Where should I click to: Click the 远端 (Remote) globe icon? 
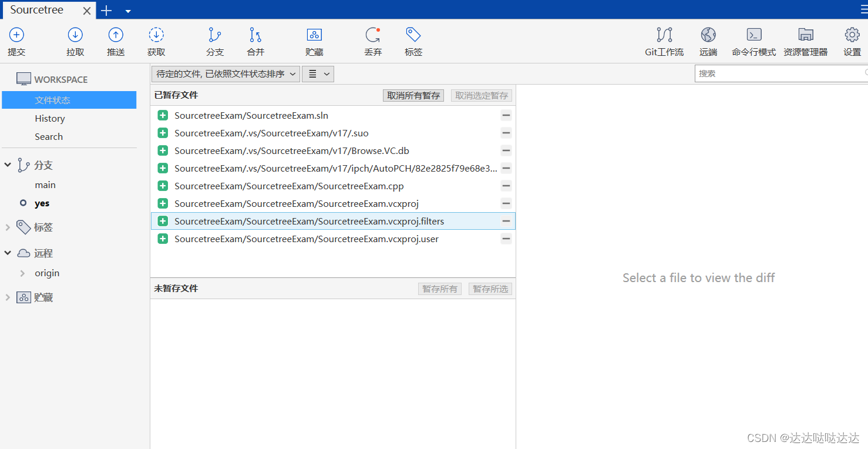pos(708,35)
